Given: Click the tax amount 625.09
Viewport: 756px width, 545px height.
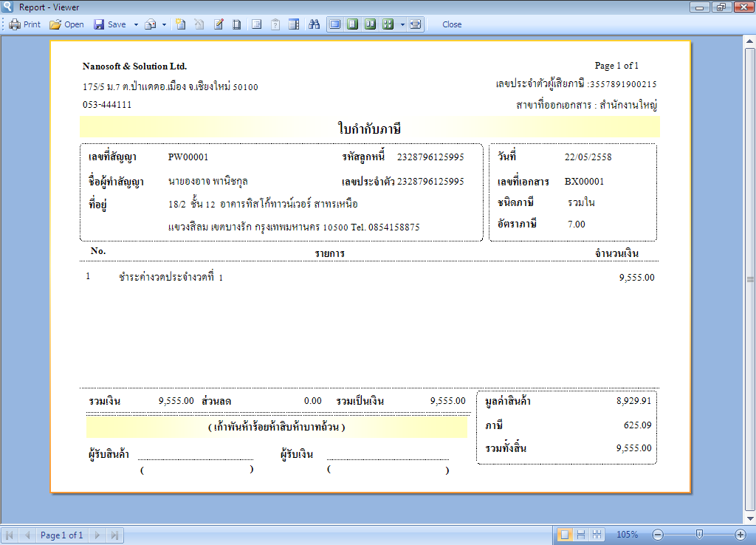Looking at the screenshot, I should point(637,425).
